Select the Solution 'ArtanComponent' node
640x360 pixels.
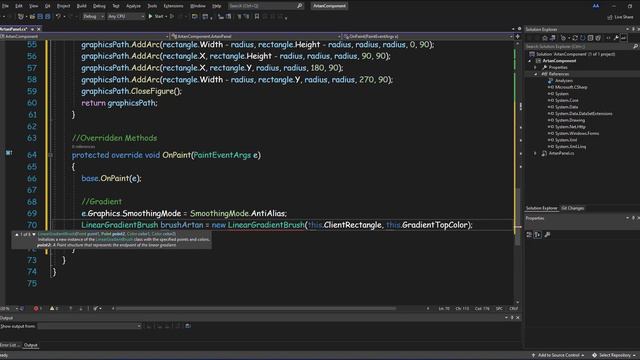click(572, 54)
